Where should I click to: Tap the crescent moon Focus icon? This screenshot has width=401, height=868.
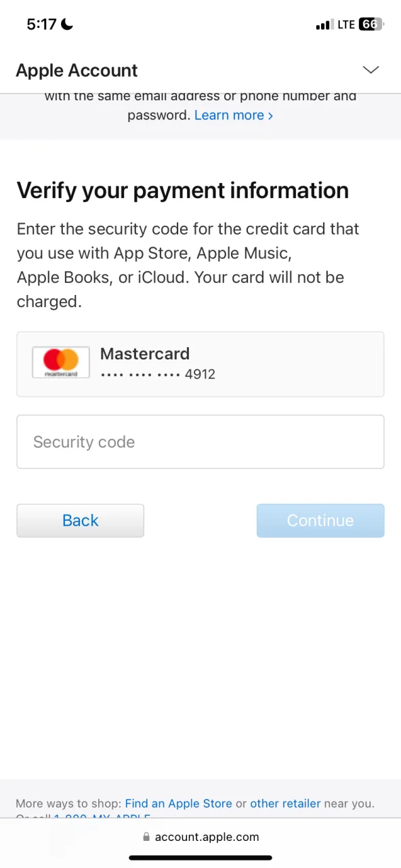pyautogui.click(x=67, y=24)
